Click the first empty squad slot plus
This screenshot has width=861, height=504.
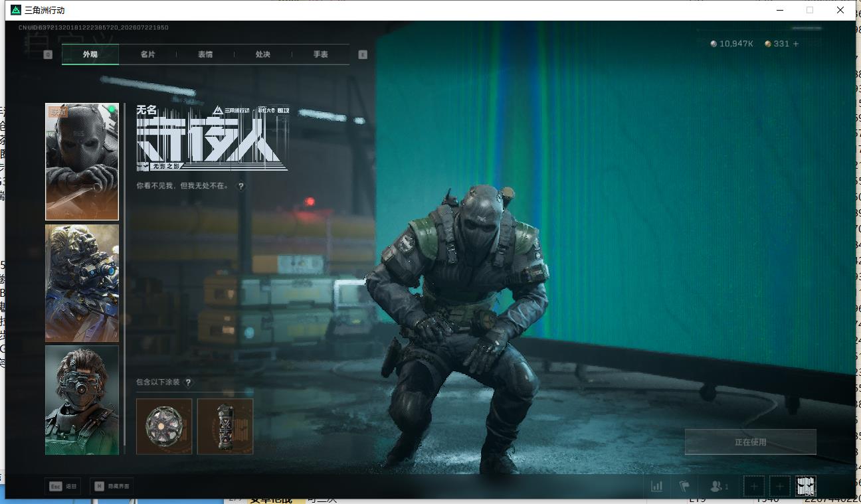(754, 487)
